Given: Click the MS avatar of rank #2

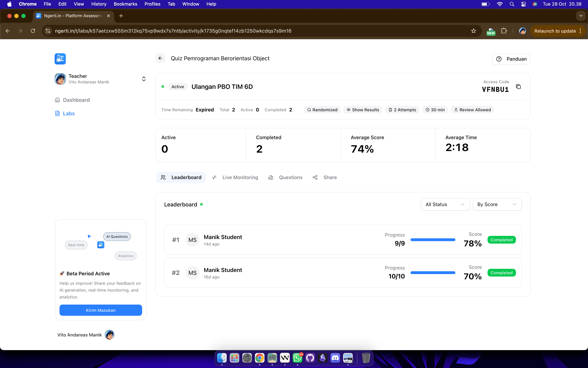Looking at the screenshot, I should click(192, 273).
